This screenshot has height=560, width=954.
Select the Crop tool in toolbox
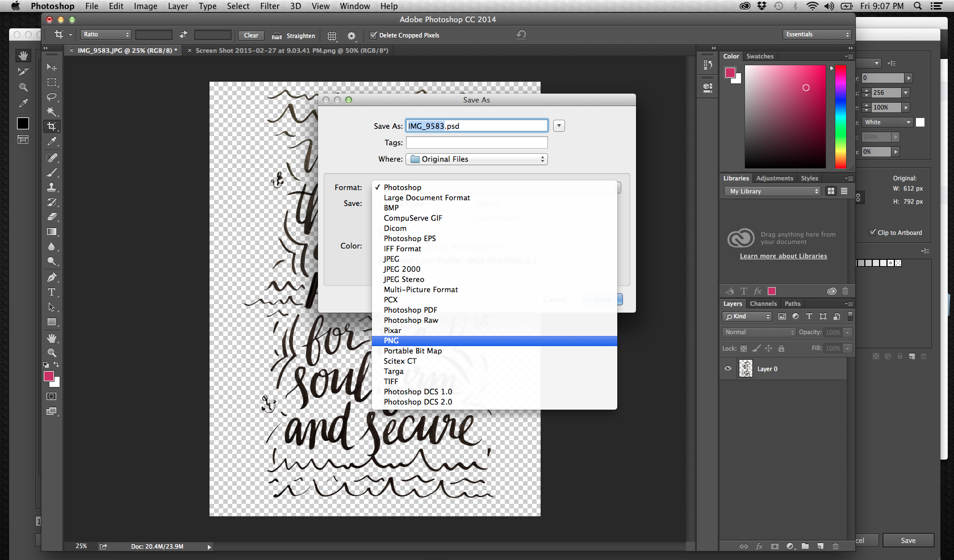pyautogui.click(x=52, y=126)
